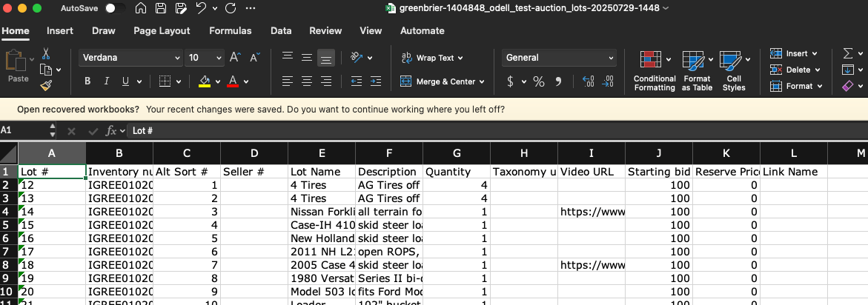The image size is (868, 305).
Task: Decrease font size
Action: [x=255, y=58]
